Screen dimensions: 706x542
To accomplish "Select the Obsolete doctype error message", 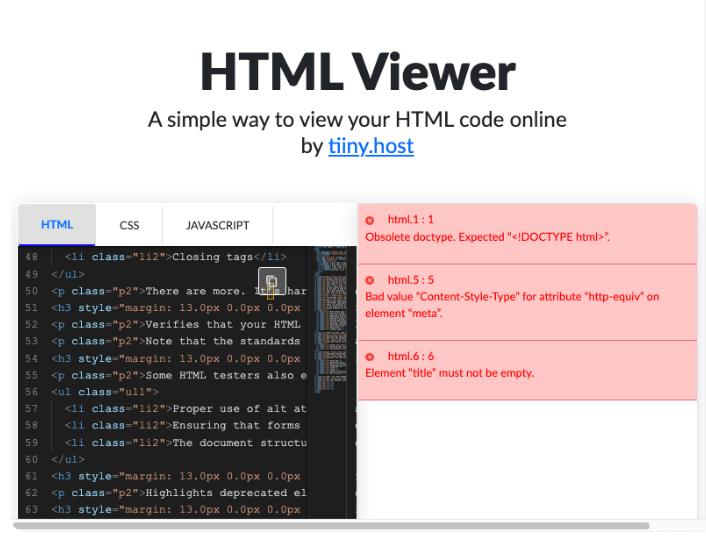I will (487, 237).
